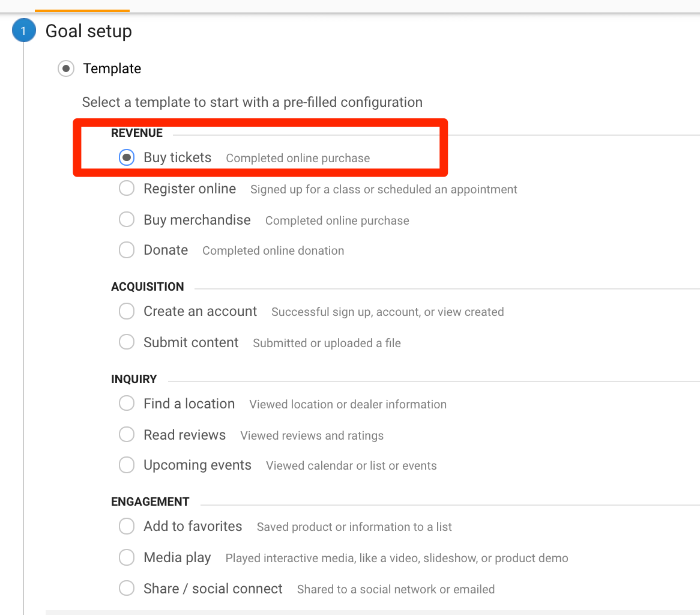The height and width of the screenshot is (615, 700).
Task: Select the Buy tickets option
Action: pyautogui.click(x=127, y=157)
